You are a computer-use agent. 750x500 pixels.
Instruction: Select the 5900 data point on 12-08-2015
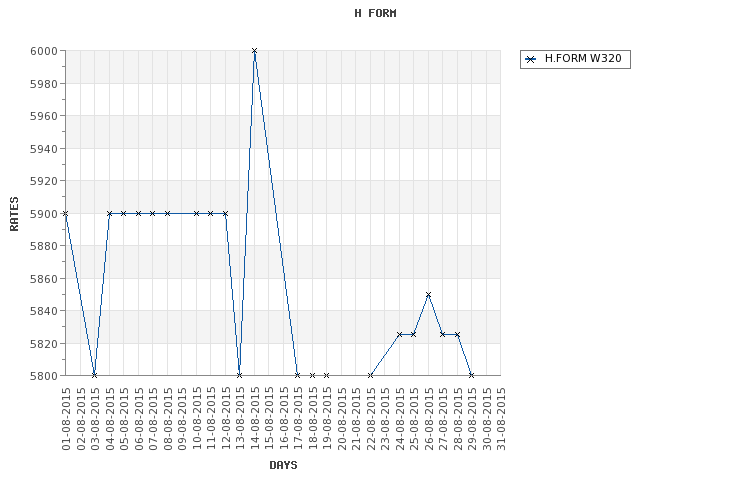(225, 213)
